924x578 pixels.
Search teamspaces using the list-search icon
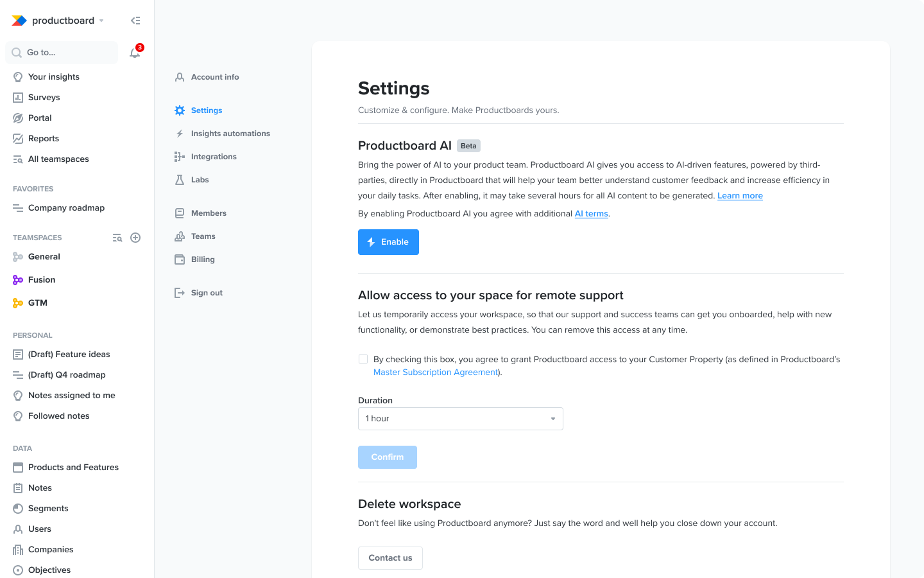tap(117, 238)
